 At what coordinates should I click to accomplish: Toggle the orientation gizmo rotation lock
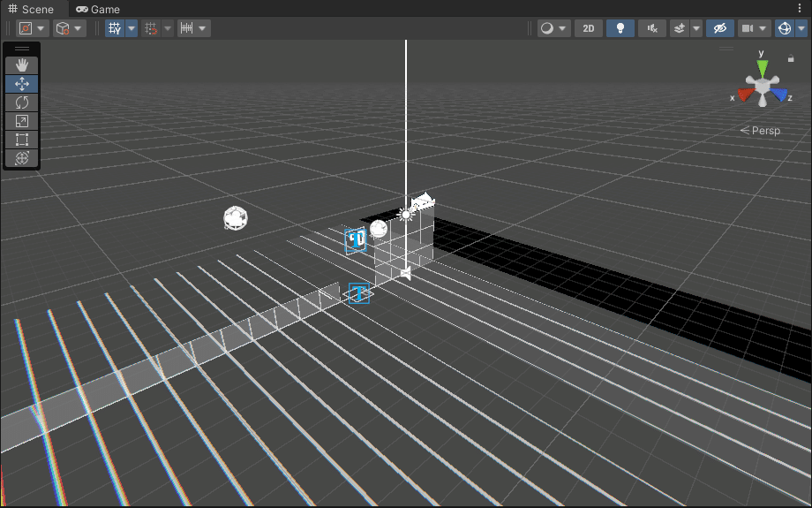(x=791, y=58)
